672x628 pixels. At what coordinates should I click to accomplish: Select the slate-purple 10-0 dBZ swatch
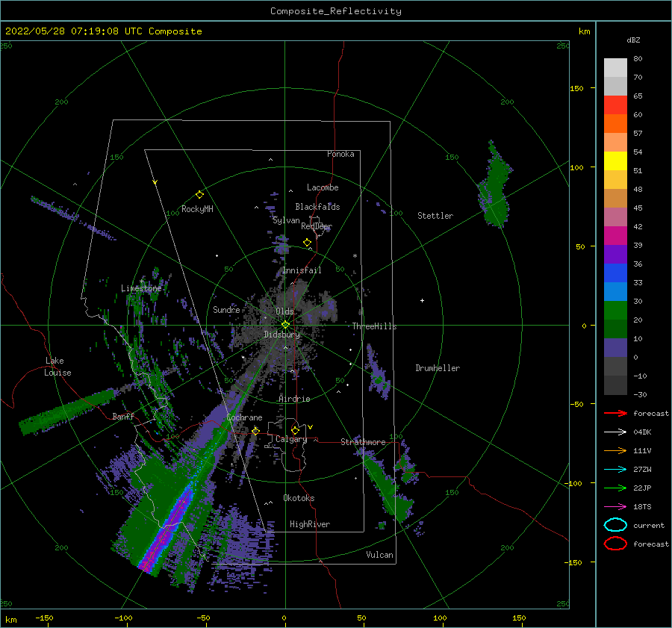(615, 348)
